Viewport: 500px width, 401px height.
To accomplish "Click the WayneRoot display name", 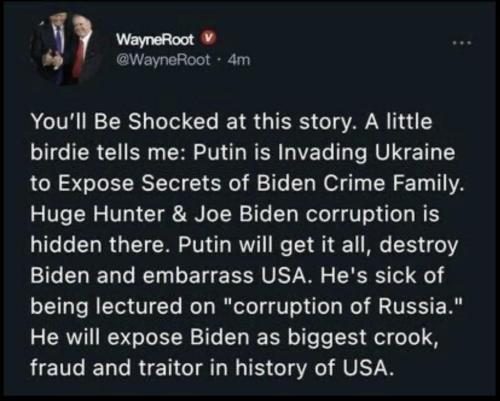I will click(x=155, y=39).
